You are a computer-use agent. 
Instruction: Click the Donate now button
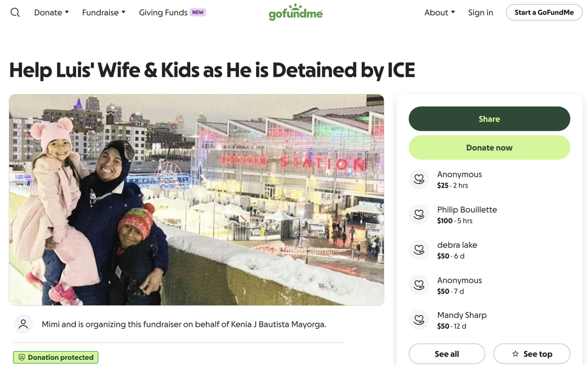click(x=489, y=147)
